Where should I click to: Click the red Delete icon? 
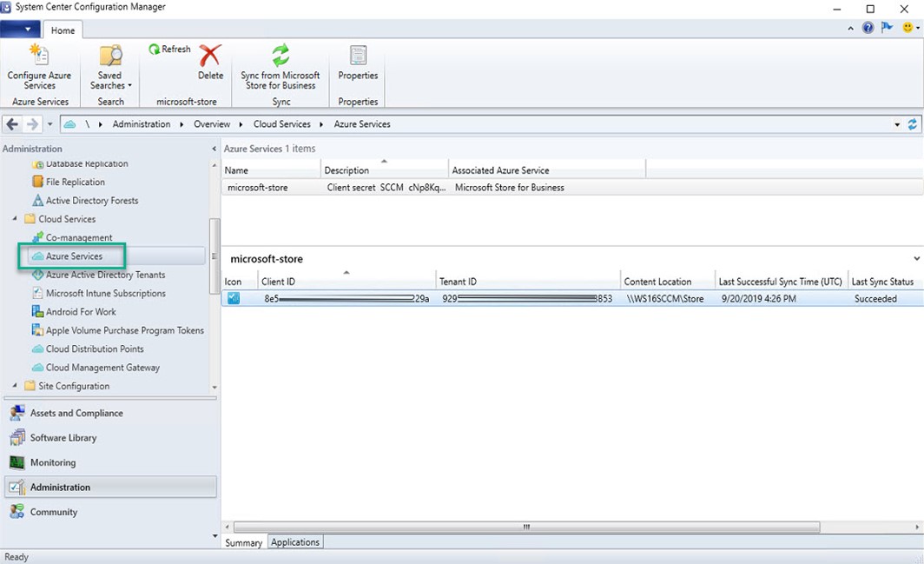tap(210, 57)
